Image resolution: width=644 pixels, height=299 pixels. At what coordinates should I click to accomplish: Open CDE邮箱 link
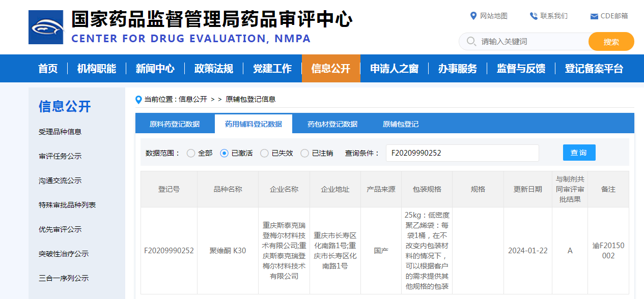click(614, 16)
